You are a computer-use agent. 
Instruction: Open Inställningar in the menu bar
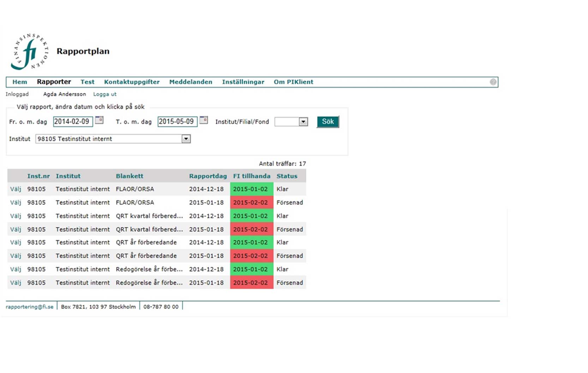pyautogui.click(x=243, y=82)
